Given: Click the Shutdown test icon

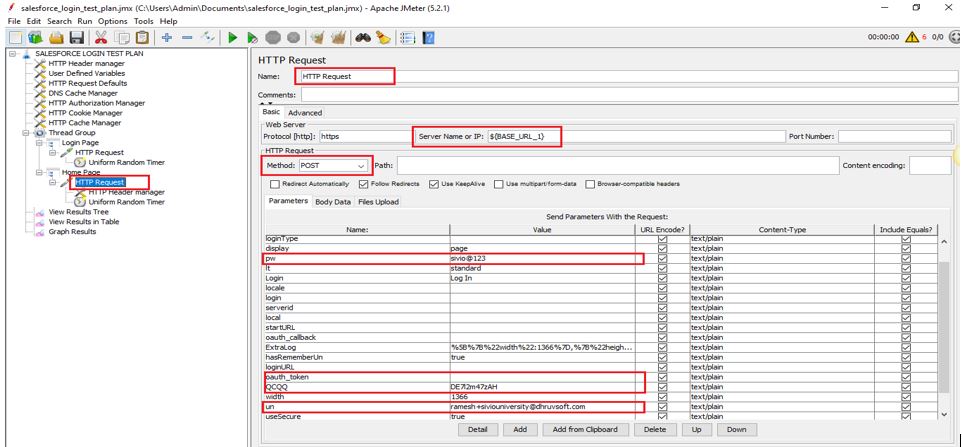Looking at the screenshot, I should coord(294,38).
